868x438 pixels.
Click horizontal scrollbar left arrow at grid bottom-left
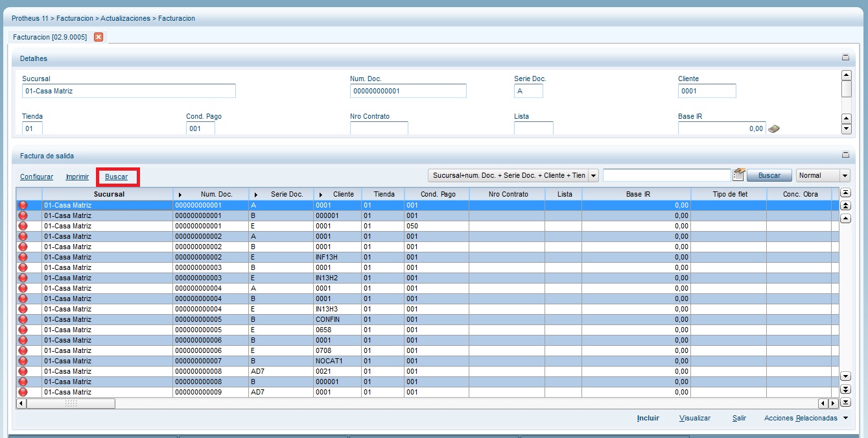click(x=21, y=404)
